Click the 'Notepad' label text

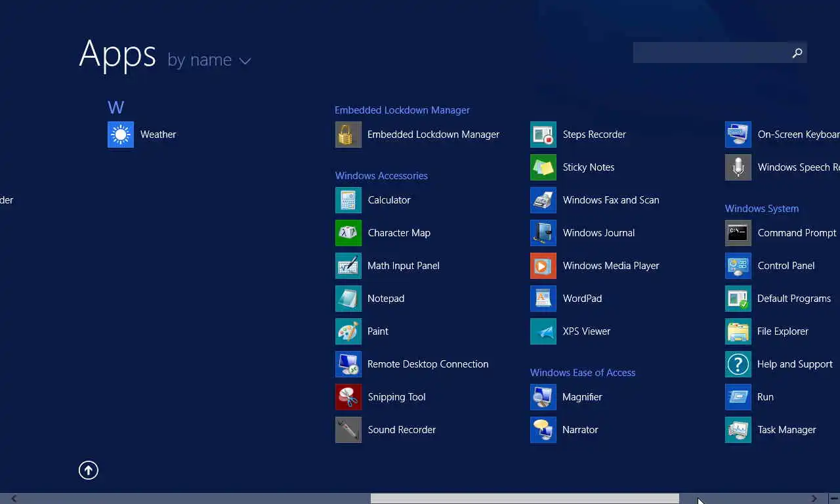(x=386, y=299)
